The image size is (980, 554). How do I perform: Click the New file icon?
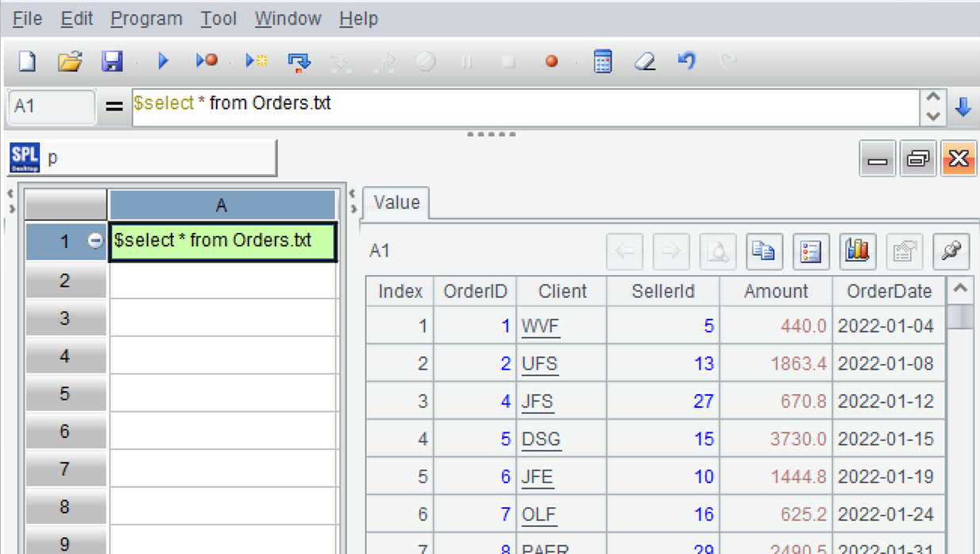coord(27,61)
